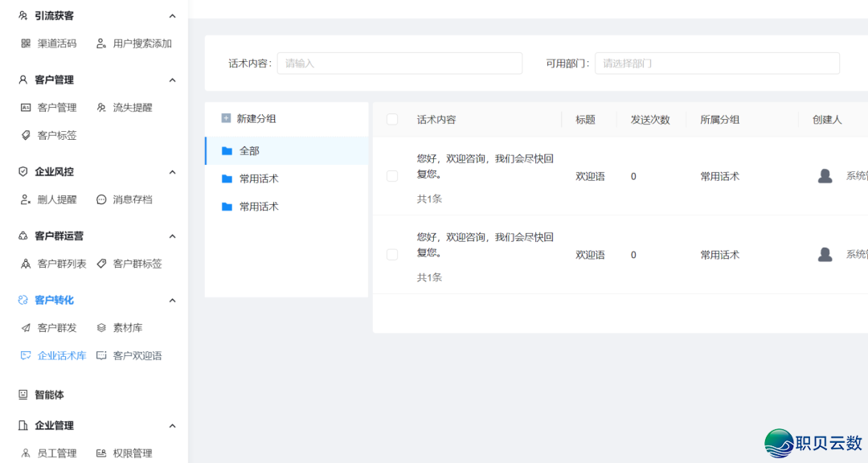Collapse the 企业风控 section chevron
The width and height of the screenshot is (868, 463).
pos(172,172)
